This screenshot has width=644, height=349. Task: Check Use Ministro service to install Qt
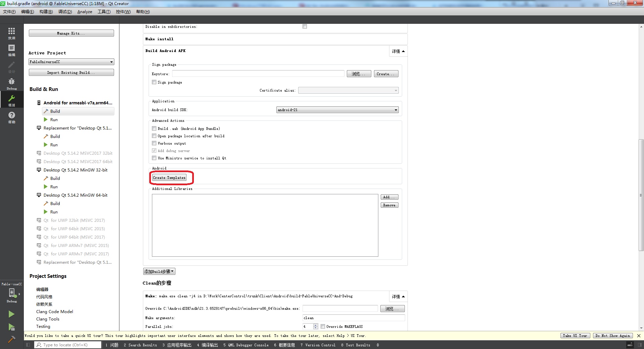coord(154,158)
